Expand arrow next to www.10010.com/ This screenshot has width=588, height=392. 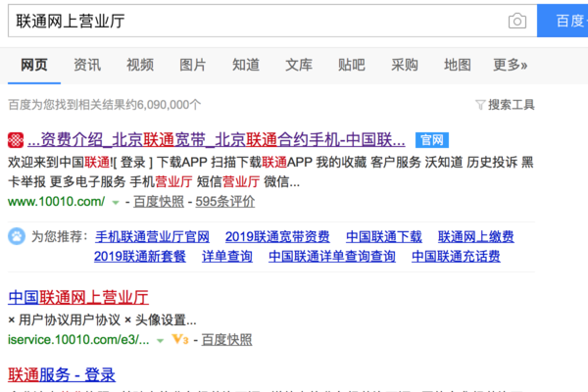click(x=116, y=203)
